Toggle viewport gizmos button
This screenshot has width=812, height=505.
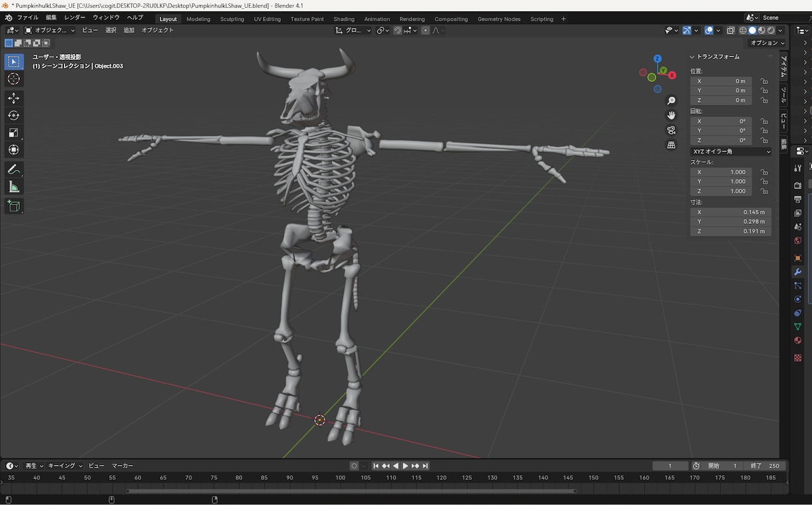pos(687,31)
